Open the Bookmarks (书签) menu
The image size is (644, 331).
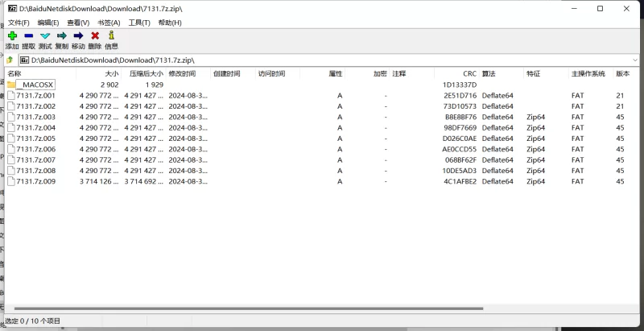click(109, 23)
